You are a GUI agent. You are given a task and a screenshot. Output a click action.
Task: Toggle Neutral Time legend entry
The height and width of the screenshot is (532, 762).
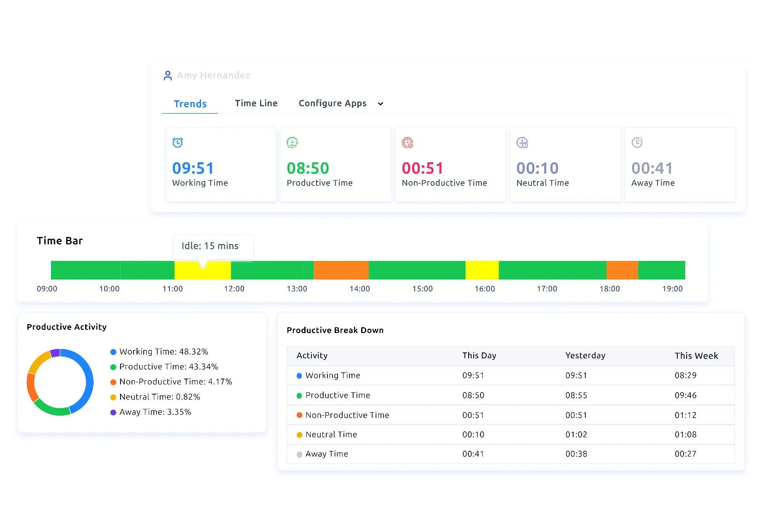160,397
